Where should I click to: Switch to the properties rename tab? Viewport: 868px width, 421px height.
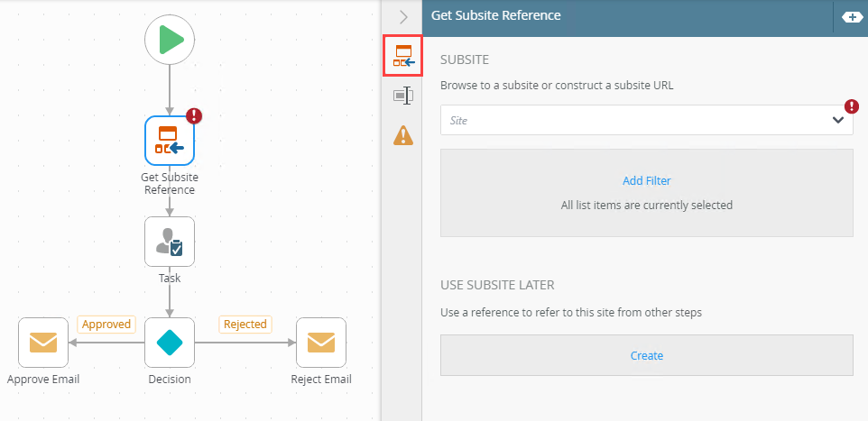pos(402,96)
